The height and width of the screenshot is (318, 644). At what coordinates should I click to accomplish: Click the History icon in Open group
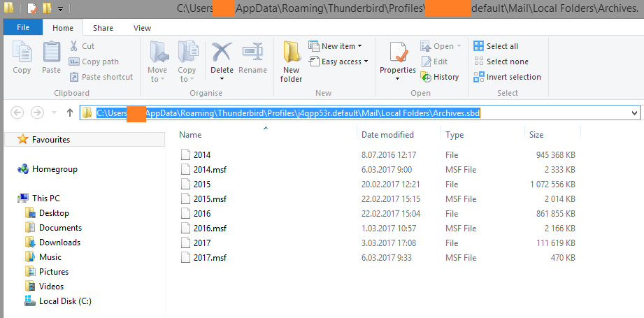click(x=440, y=77)
